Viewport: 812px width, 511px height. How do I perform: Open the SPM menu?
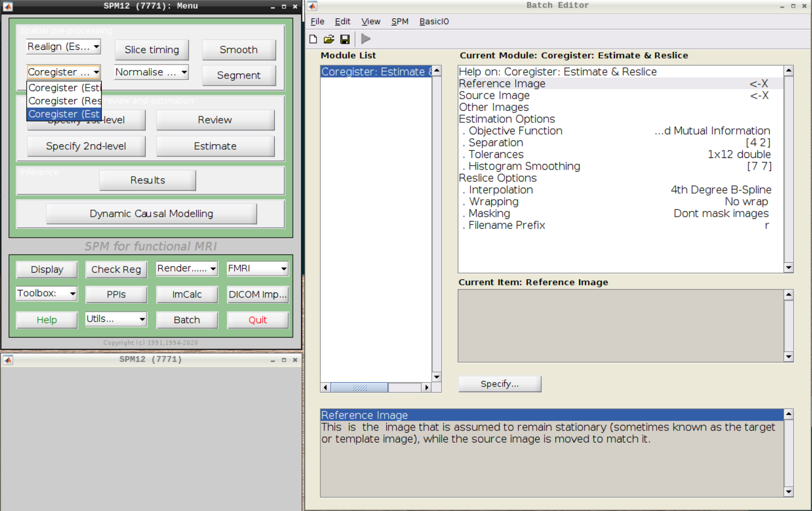click(399, 21)
